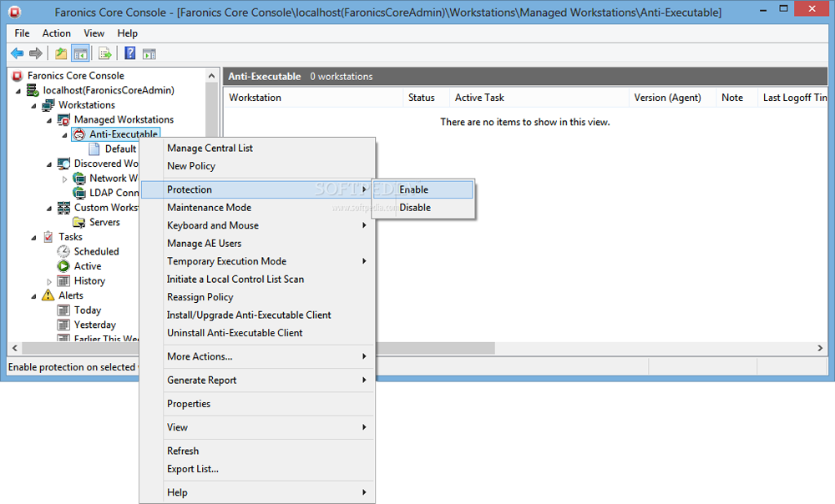This screenshot has height=504, width=835.
Task: Collapse the Discovered Workstations node
Action: tap(49, 164)
